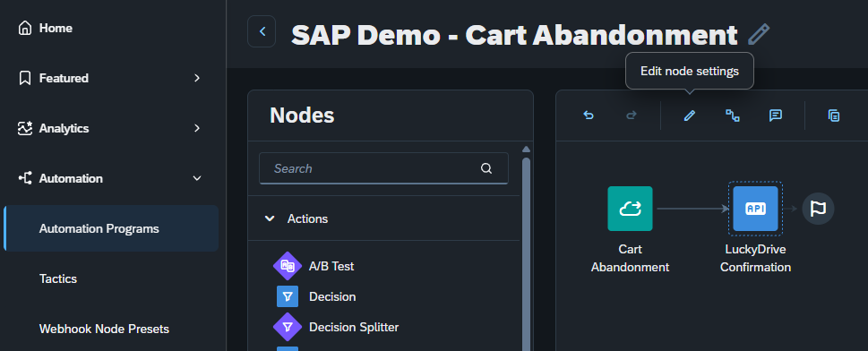Click the Automation sidebar item
Image resolution: width=868 pixels, height=351 pixels.
pyautogui.click(x=71, y=179)
